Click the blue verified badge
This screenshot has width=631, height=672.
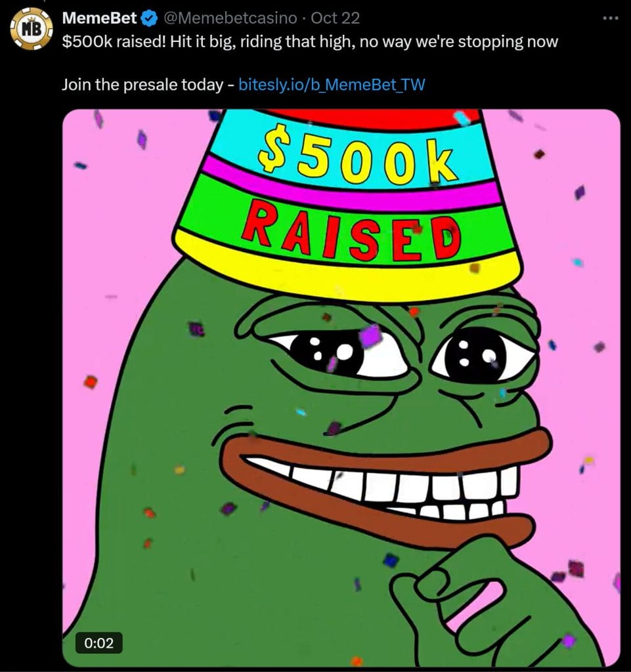[149, 18]
